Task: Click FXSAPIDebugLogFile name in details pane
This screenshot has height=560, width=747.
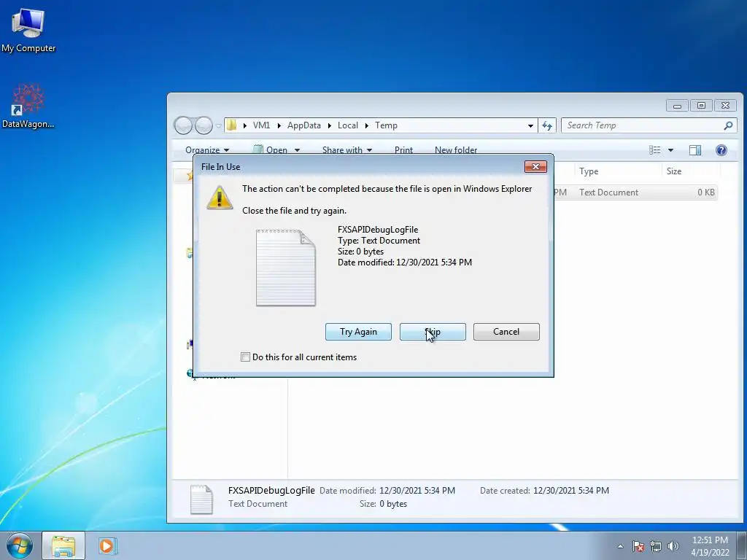Action: point(271,490)
